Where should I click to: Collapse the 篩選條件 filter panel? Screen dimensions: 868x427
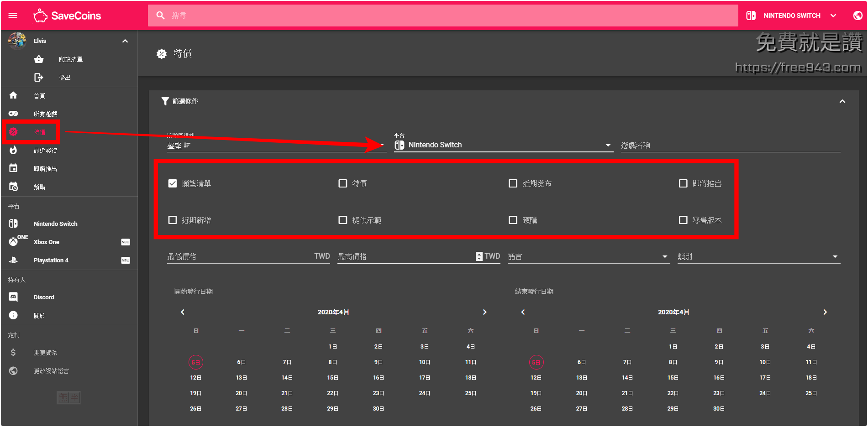click(x=842, y=101)
